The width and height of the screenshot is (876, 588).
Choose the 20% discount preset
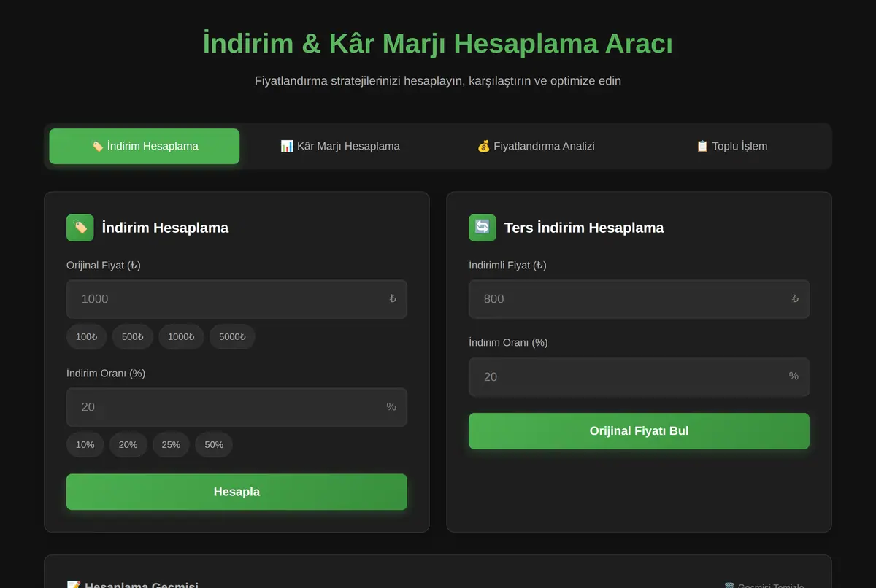click(128, 445)
